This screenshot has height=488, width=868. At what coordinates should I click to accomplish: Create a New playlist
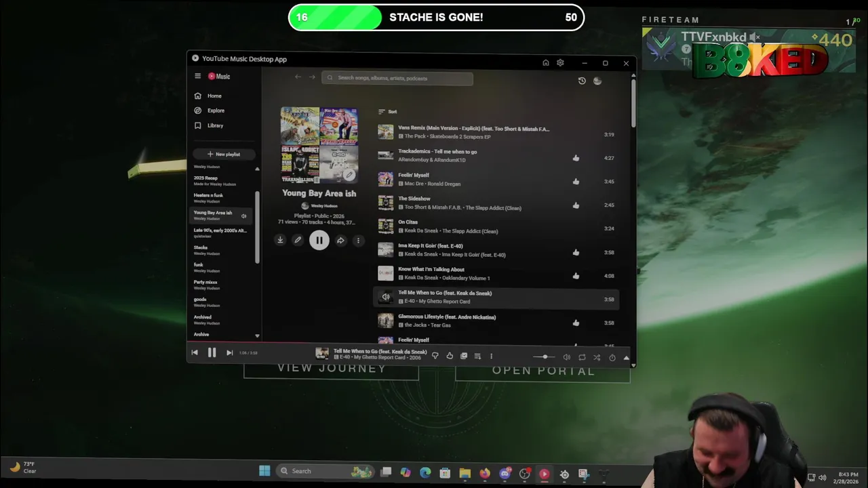(x=224, y=154)
